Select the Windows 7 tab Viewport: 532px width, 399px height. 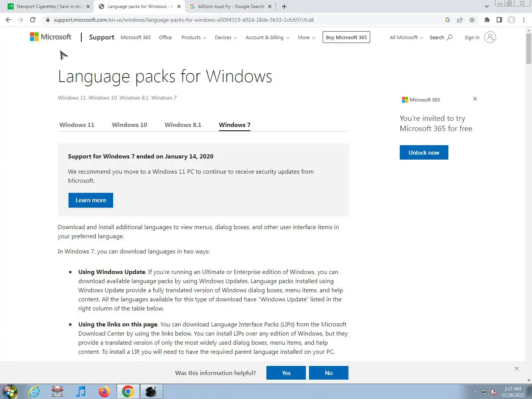pyautogui.click(x=234, y=125)
